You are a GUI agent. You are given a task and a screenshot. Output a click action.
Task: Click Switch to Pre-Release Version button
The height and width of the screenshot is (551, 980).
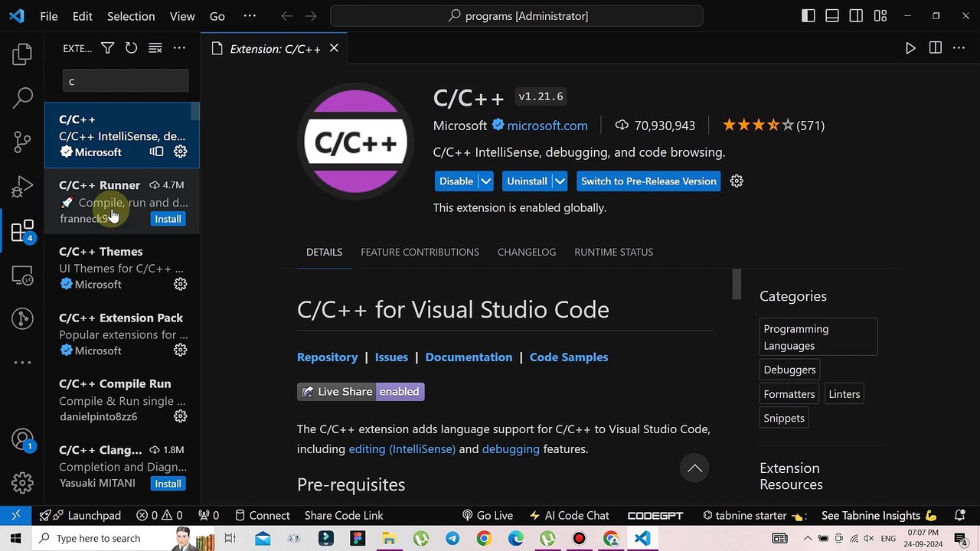tap(648, 181)
